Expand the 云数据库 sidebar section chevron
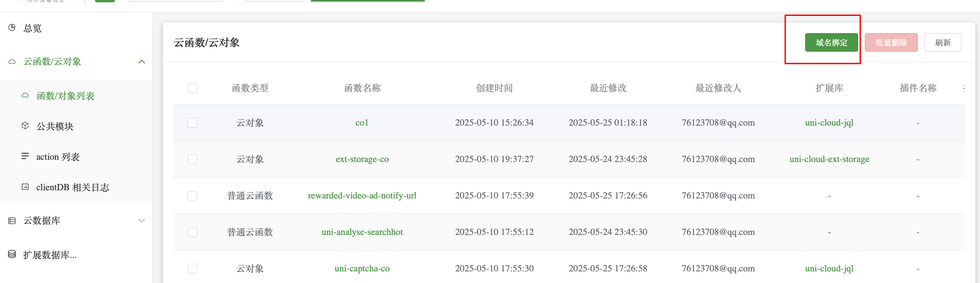980x283 pixels. pos(141,220)
